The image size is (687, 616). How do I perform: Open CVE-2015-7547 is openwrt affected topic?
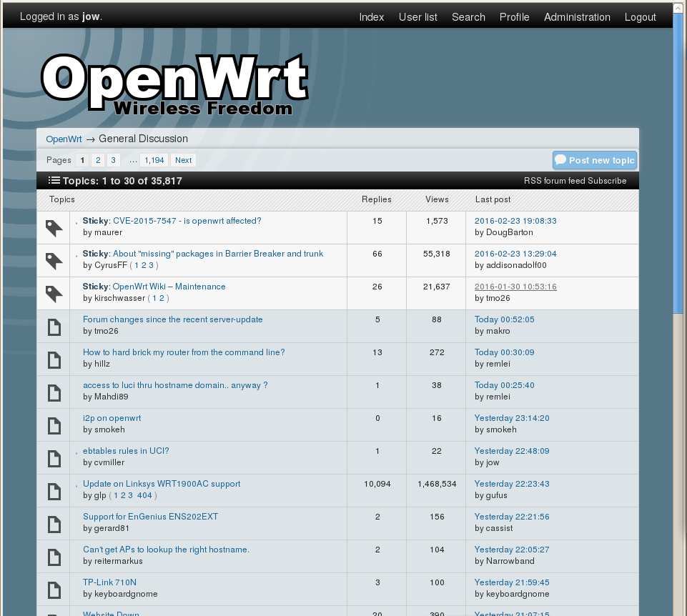coord(187,221)
